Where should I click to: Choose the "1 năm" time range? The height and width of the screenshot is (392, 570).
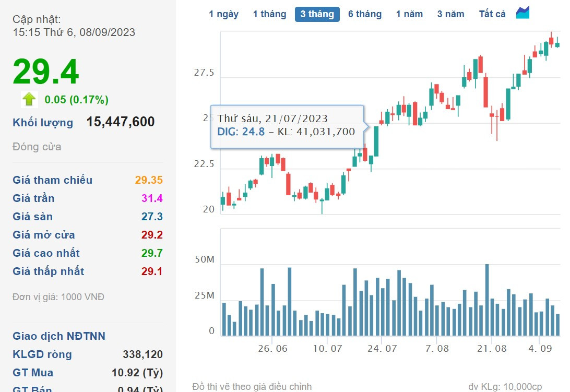coord(409,14)
